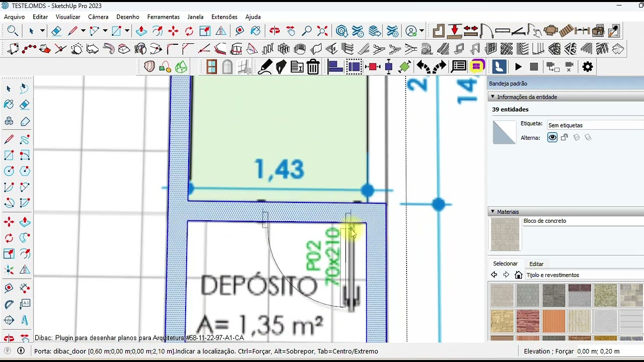
Task: Open the user account dropdown arrow
Action: [422, 31]
